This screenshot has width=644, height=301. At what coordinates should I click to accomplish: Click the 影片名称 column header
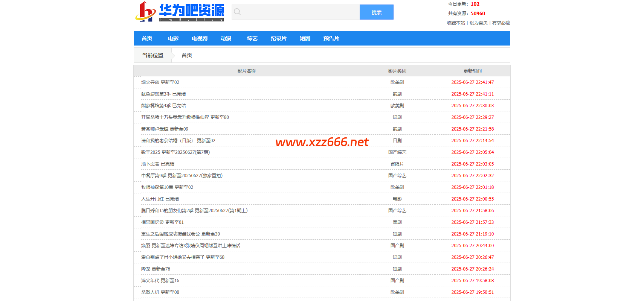tap(247, 71)
